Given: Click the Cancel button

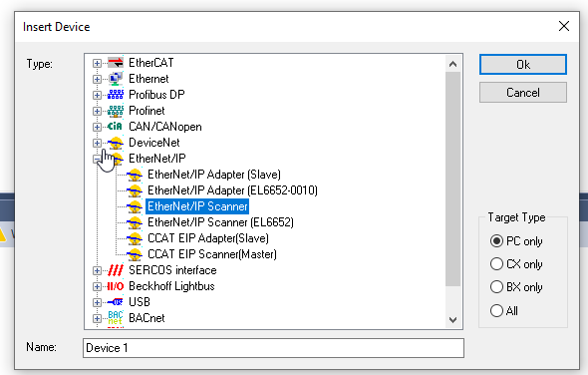Looking at the screenshot, I should [x=523, y=93].
